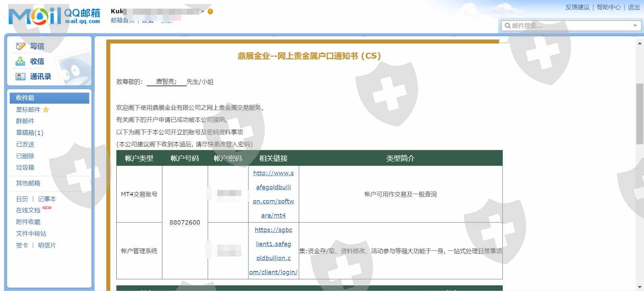The height and width of the screenshot is (291, 644).
Task: Select the 收件箱 inbox folder
Action: [x=50, y=98]
